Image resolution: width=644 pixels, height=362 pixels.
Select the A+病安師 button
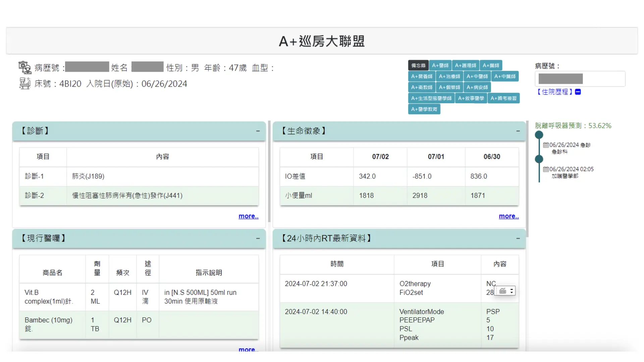(x=477, y=87)
